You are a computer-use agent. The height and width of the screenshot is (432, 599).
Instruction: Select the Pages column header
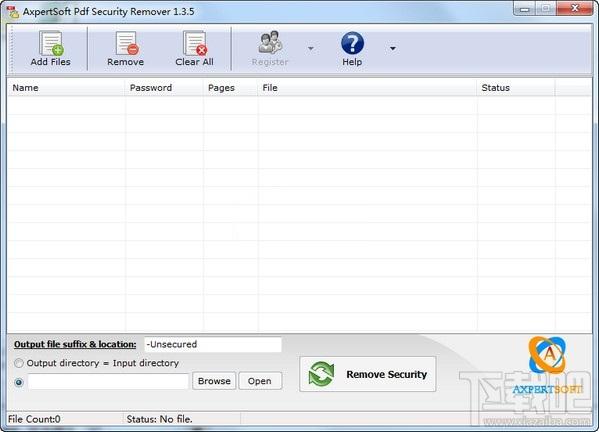tap(230, 88)
